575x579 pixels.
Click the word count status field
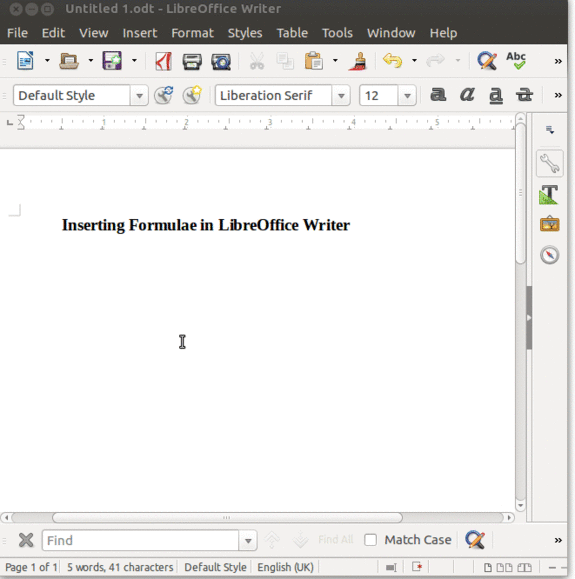coord(120,567)
